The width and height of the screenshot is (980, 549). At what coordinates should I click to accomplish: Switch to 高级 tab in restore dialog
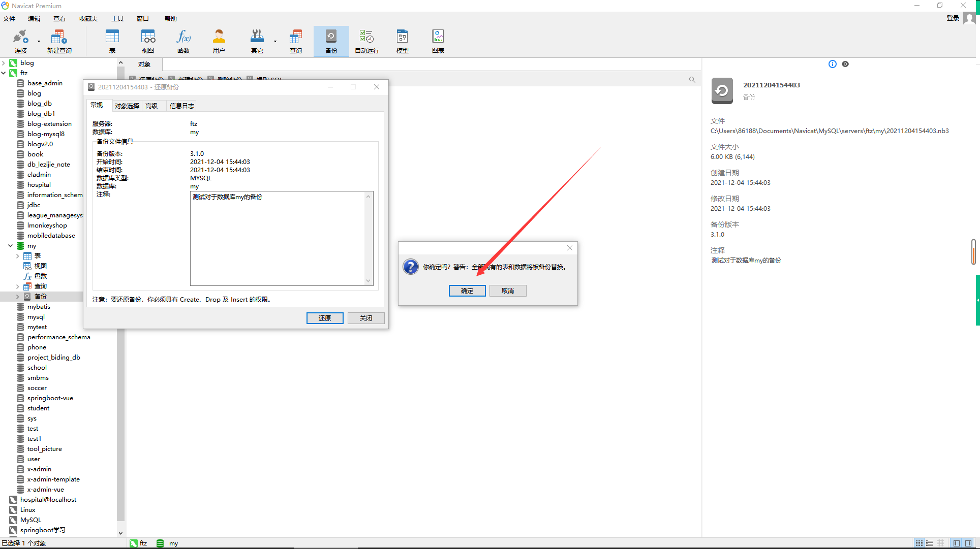(x=151, y=106)
